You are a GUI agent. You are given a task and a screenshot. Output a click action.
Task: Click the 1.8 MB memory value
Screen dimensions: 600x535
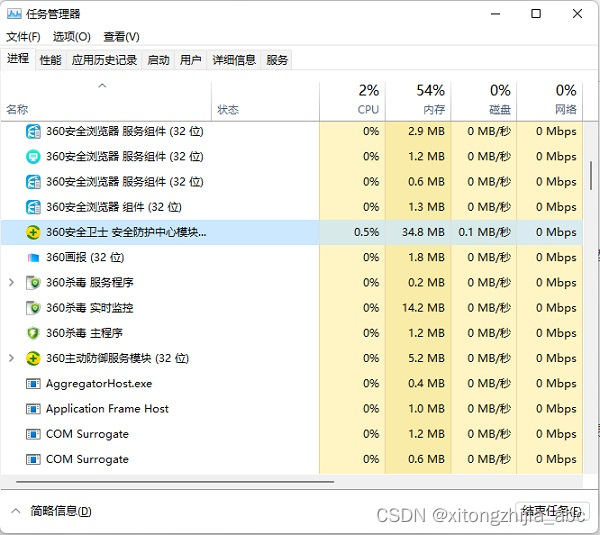(x=426, y=257)
